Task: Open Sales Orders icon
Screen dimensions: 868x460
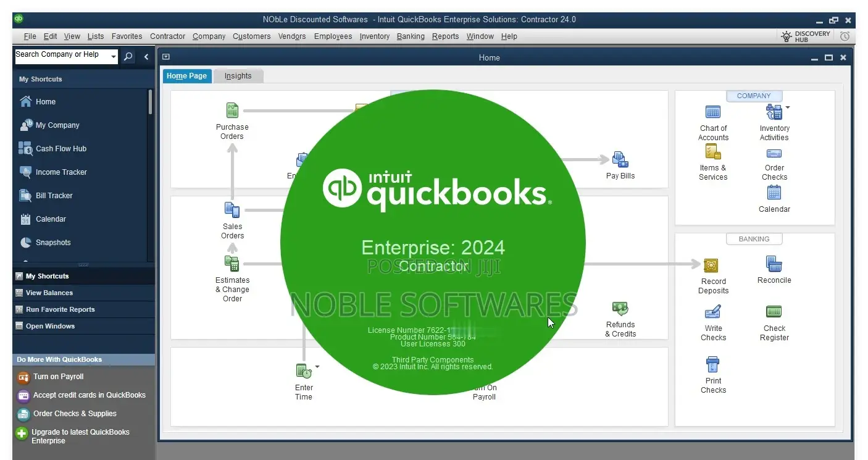Action: coord(232,211)
